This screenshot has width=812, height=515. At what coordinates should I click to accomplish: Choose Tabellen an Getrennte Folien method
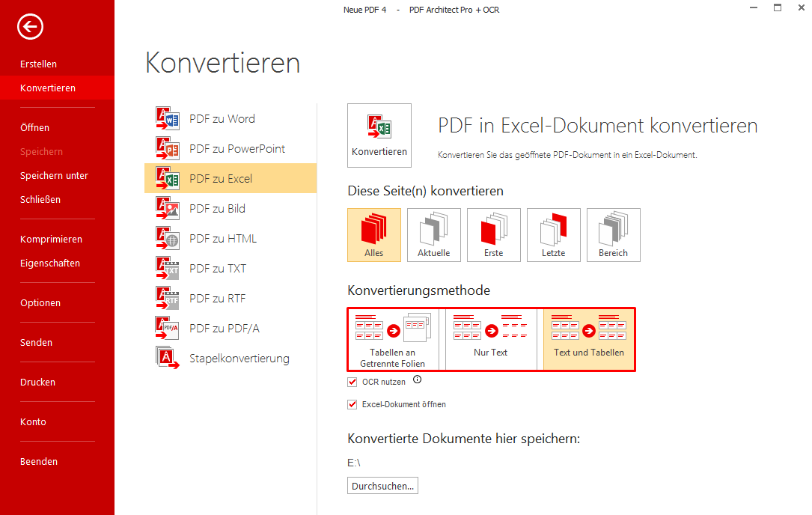pos(393,339)
